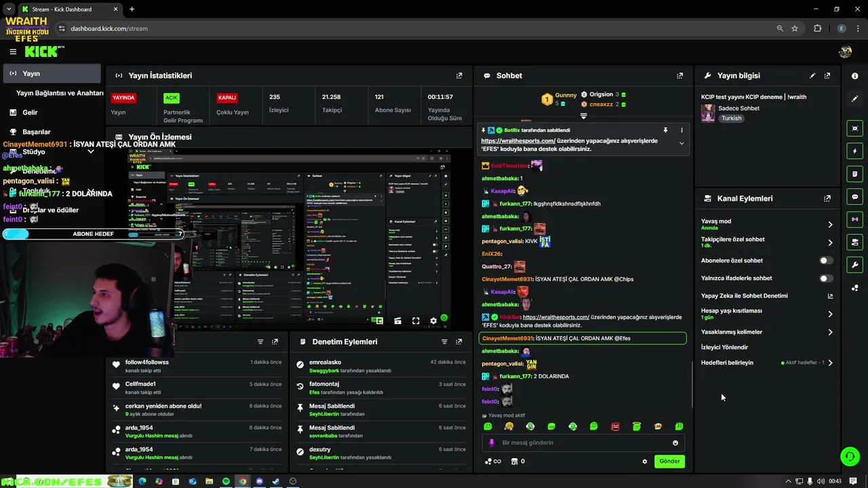
Task: Filter the Denetim Eylemleri list
Action: point(444,342)
